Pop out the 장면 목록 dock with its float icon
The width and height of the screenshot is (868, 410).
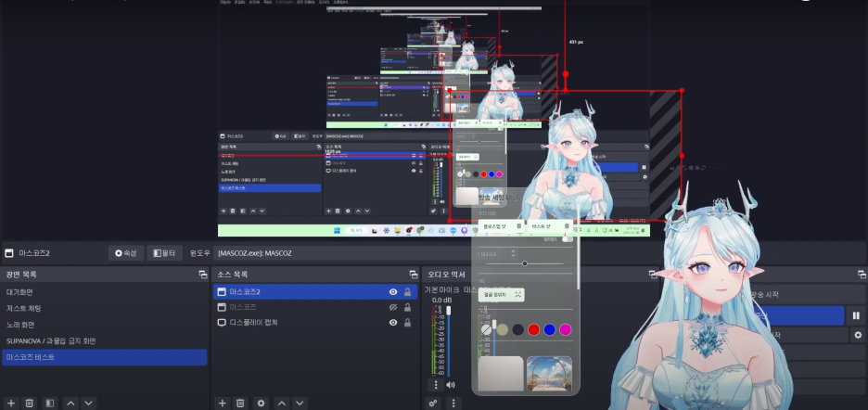click(x=203, y=275)
